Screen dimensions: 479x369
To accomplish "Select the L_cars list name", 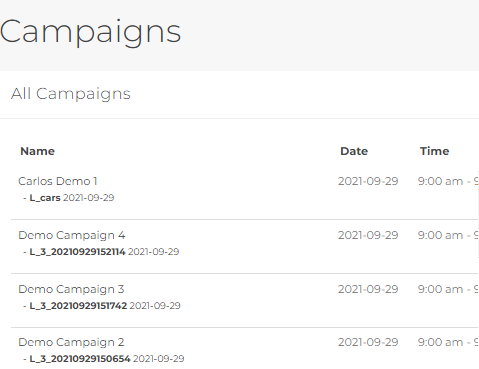I will coord(45,198).
